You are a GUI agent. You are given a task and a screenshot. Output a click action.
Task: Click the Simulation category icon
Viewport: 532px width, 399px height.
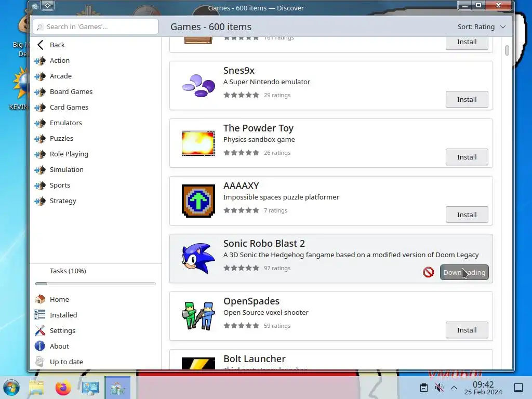(40, 170)
